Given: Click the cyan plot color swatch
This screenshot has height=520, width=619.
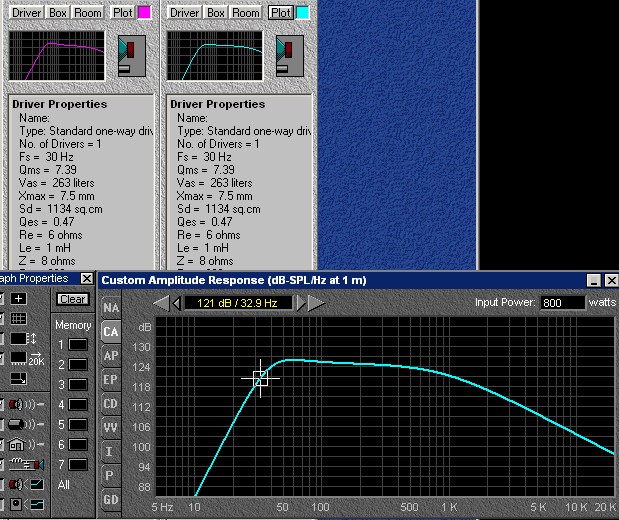Looking at the screenshot, I should pyautogui.click(x=302, y=13).
